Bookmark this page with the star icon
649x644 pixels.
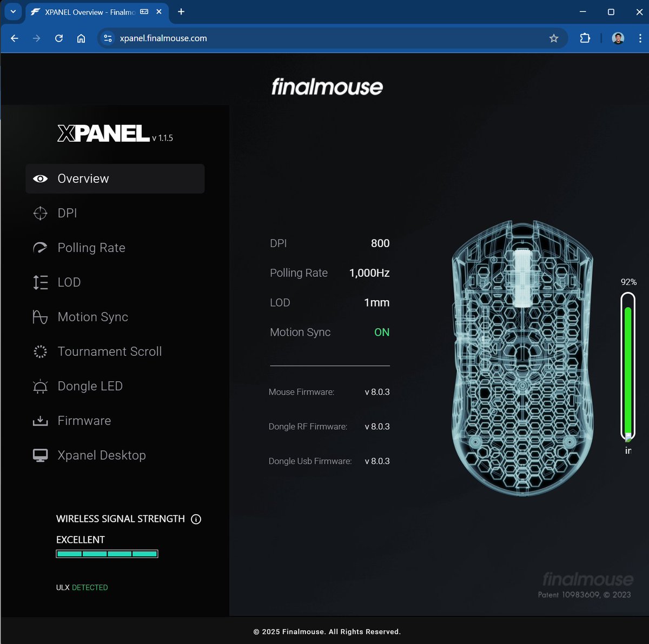point(554,38)
